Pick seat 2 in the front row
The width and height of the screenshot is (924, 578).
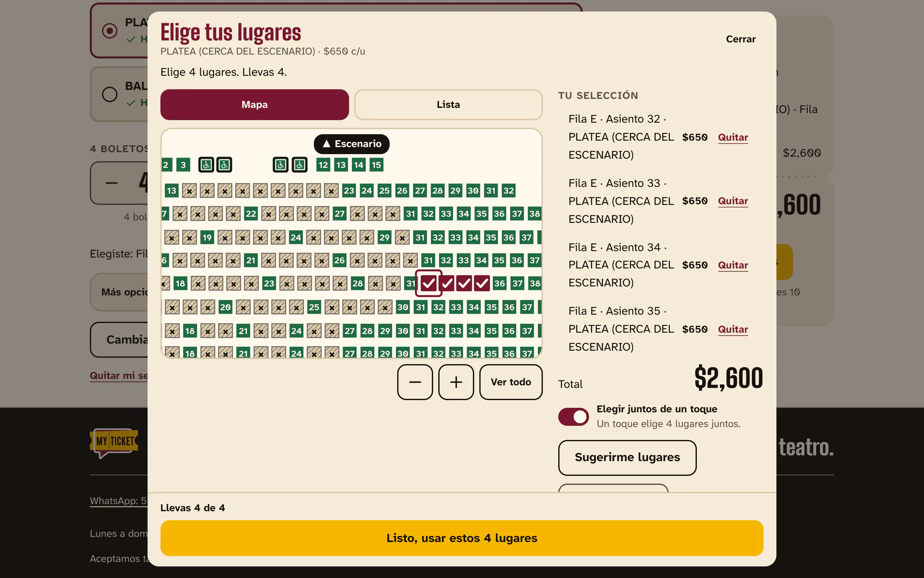tap(166, 165)
